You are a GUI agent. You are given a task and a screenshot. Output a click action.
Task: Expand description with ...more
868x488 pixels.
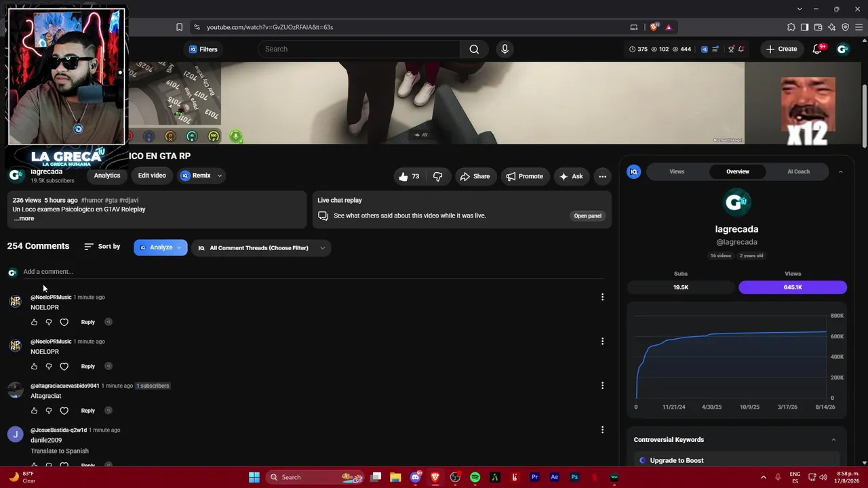coord(24,218)
